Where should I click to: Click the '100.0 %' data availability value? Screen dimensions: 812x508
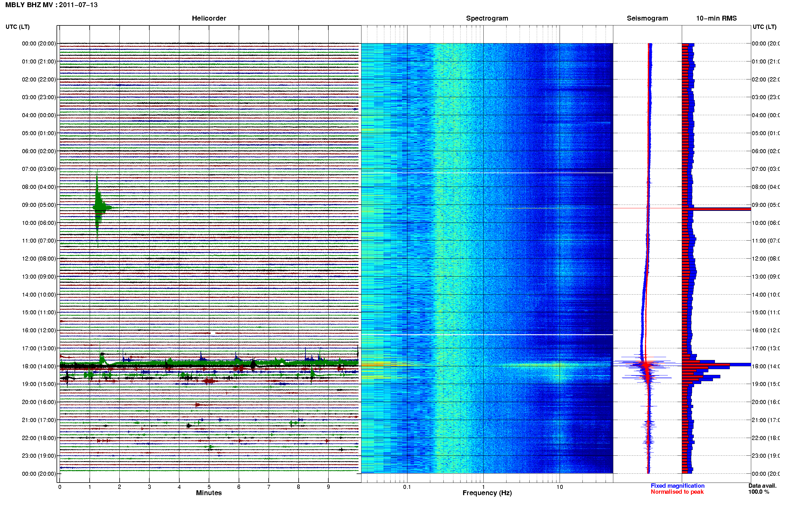tap(759, 492)
